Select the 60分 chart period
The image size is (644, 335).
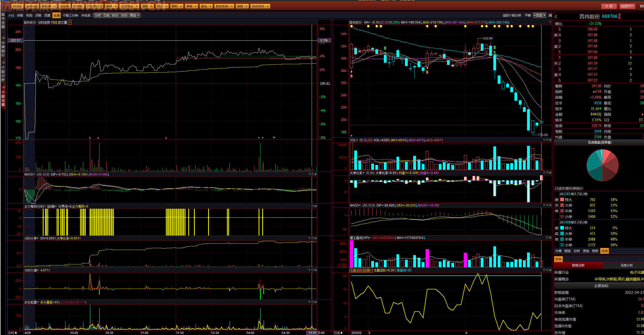(115, 15)
